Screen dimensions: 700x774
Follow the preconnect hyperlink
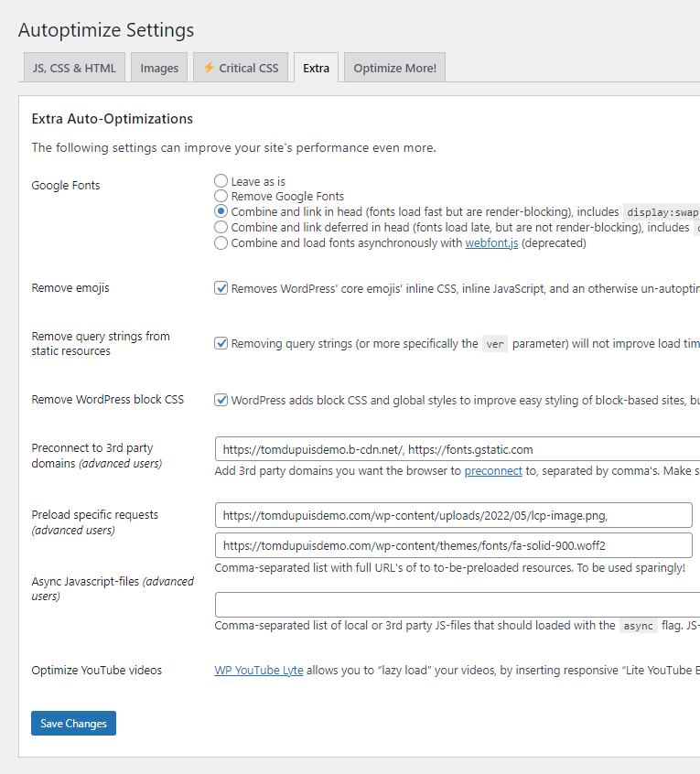tap(493, 471)
